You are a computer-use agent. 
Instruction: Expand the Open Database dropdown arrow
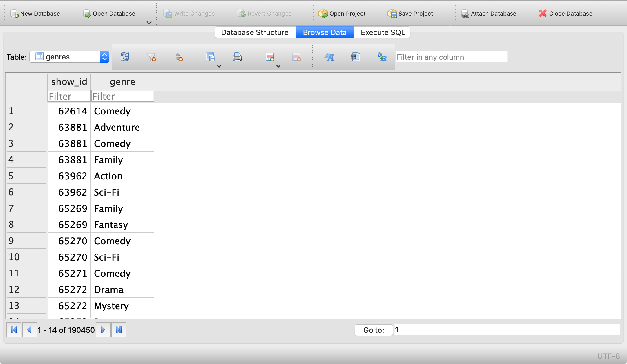click(x=149, y=22)
